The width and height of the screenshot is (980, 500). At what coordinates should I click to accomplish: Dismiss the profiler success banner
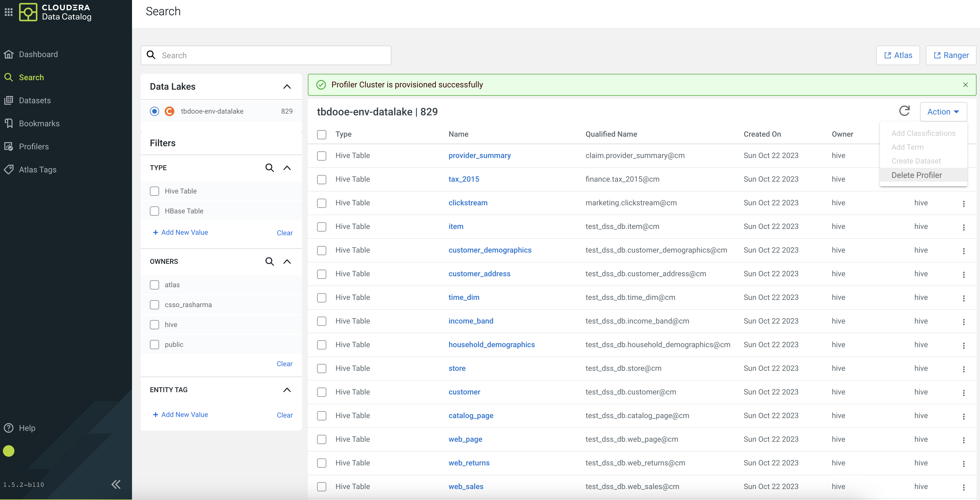click(x=965, y=85)
